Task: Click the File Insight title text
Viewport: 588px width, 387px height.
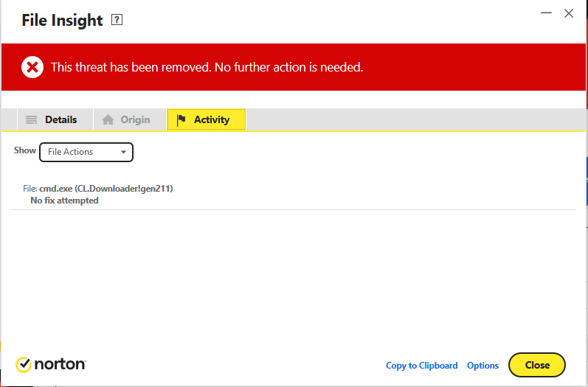Action: [62, 21]
